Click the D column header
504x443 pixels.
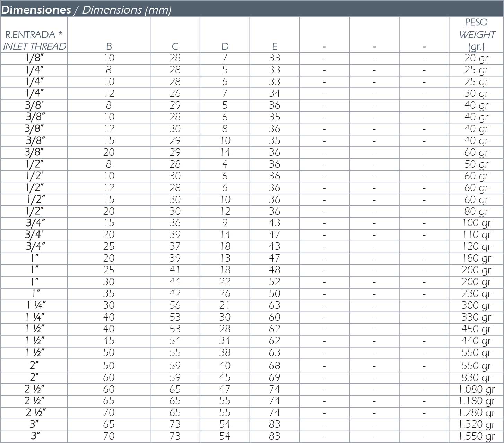[225, 46]
